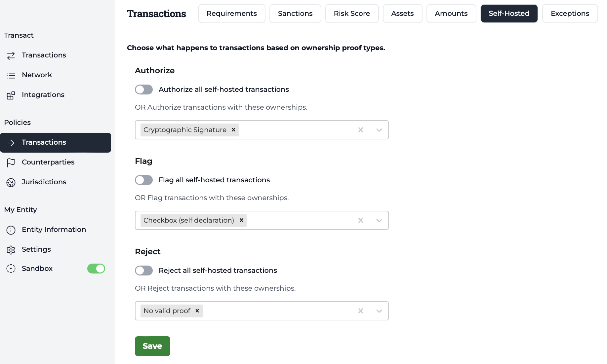Click the arrow icon of Policies Transactions
This screenshot has width=607, height=364.
pyautogui.click(x=11, y=143)
